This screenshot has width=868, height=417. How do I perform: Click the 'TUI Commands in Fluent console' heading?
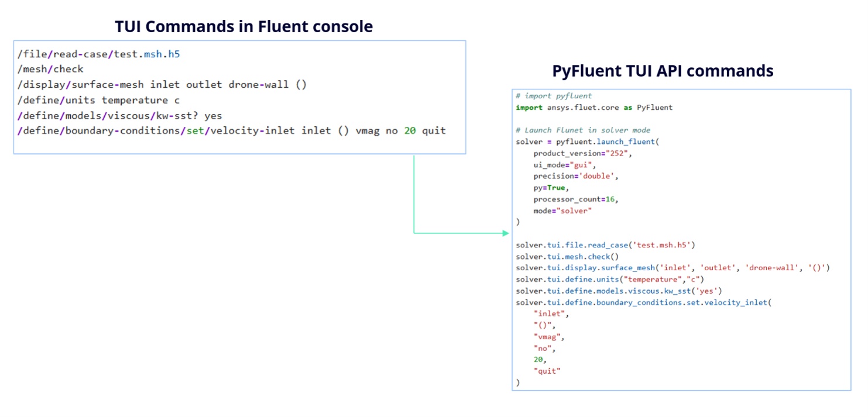243,26
